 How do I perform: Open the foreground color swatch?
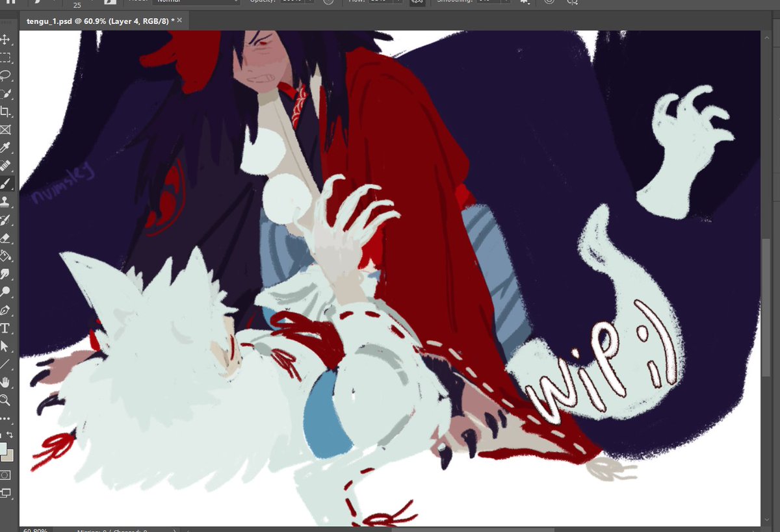(3, 448)
